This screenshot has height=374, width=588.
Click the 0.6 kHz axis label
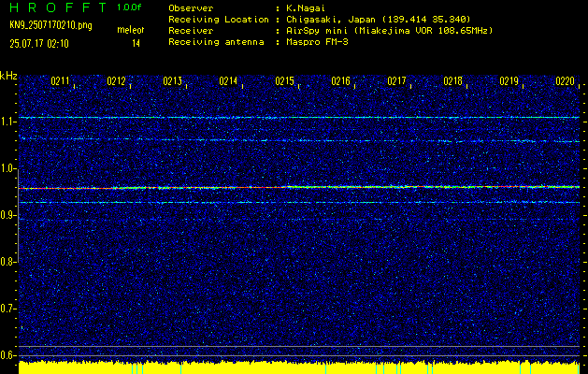7,355
